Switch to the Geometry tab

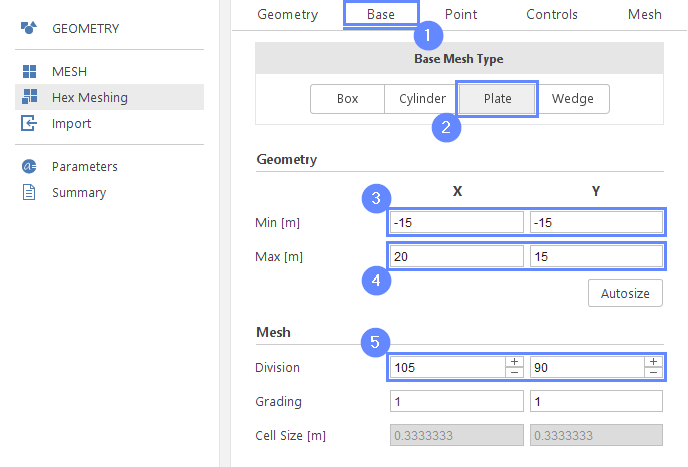[x=287, y=15]
